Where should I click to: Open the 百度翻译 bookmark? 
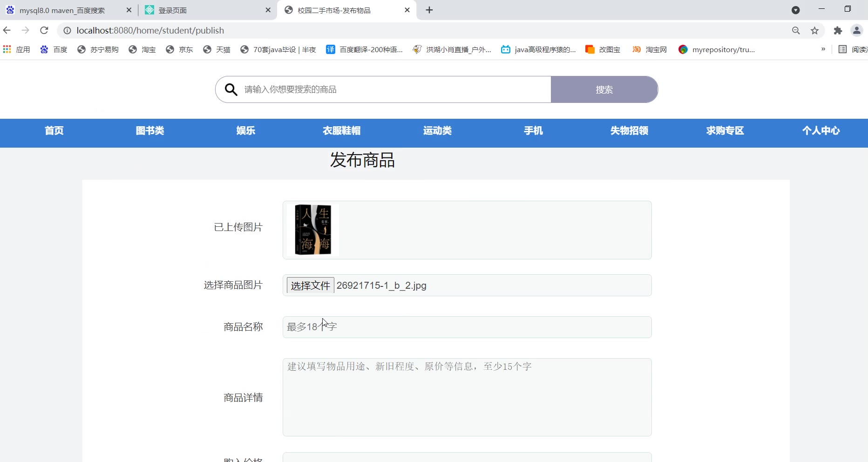click(x=364, y=49)
